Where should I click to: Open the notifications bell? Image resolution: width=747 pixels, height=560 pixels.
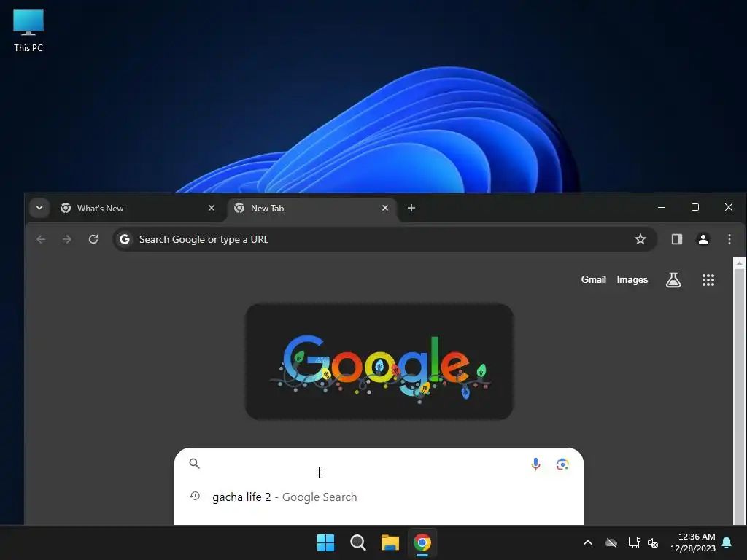click(x=727, y=542)
